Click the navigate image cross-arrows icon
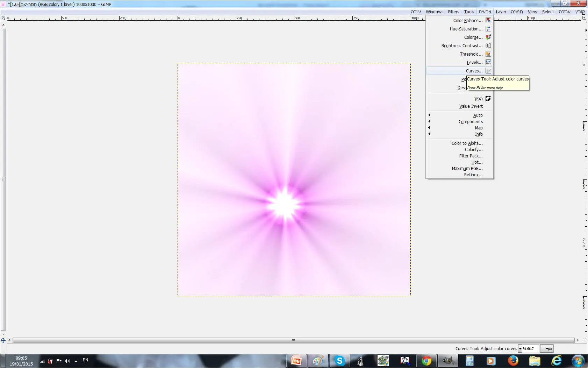588x368 pixels. point(3,340)
